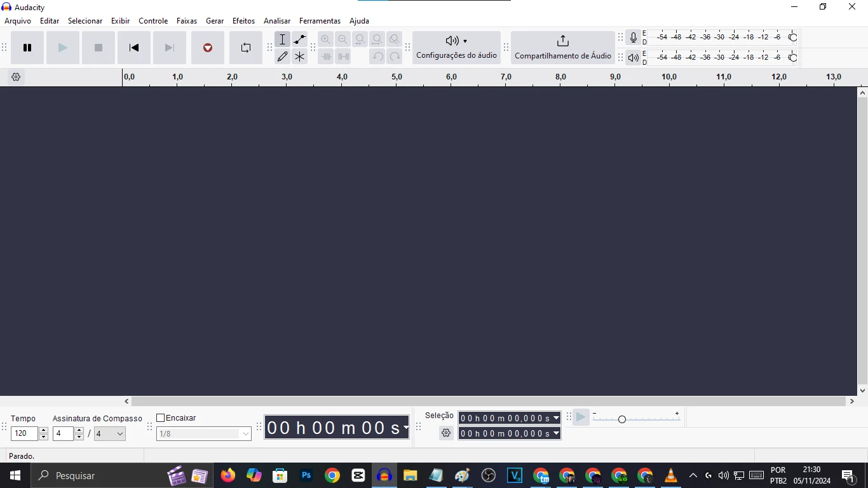Image resolution: width=868 pixels, height=488 pixels.
Task: Open the time format dropdown on the Seleção field
Action: (x=557, y=418)
